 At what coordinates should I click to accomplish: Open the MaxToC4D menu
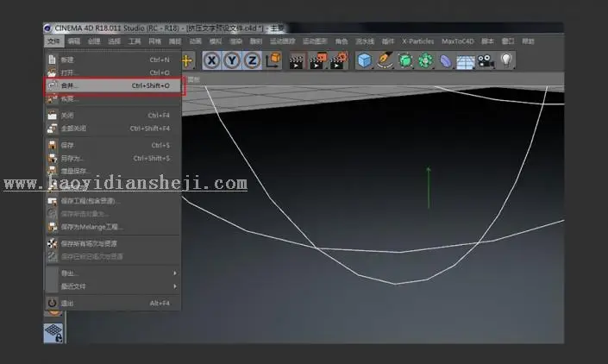(458, 41)
